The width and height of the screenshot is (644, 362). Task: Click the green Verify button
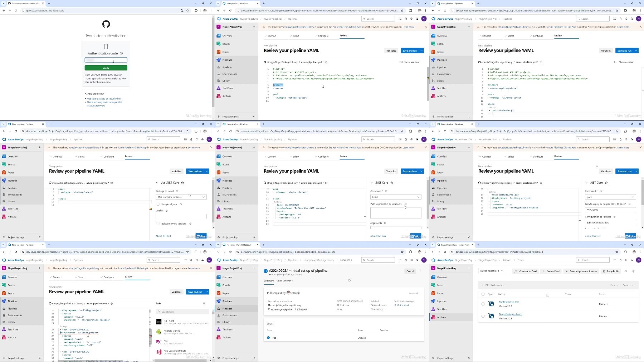tap(106, 68)
